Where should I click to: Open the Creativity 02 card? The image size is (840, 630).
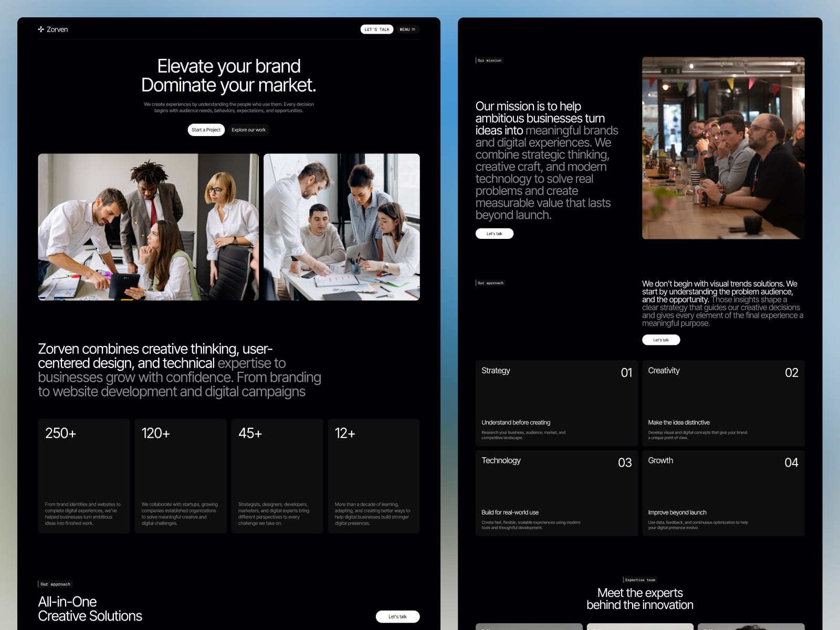[x=723, y=403]
